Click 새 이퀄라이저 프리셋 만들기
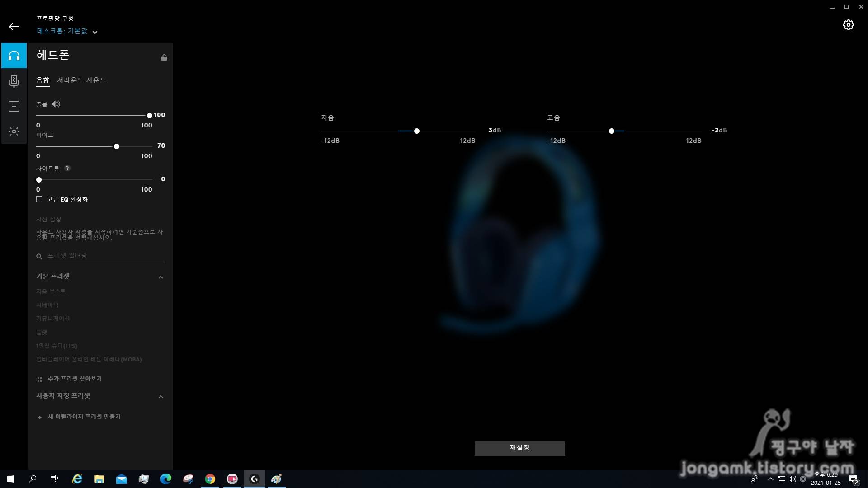The height and width of the screenshot is (488, 868). (84, 417)
